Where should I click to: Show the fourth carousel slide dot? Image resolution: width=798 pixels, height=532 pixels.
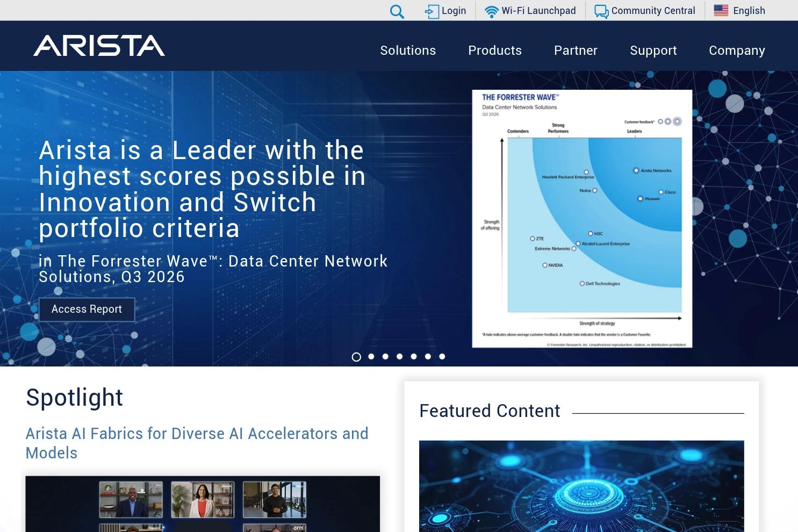coord(399,356)
